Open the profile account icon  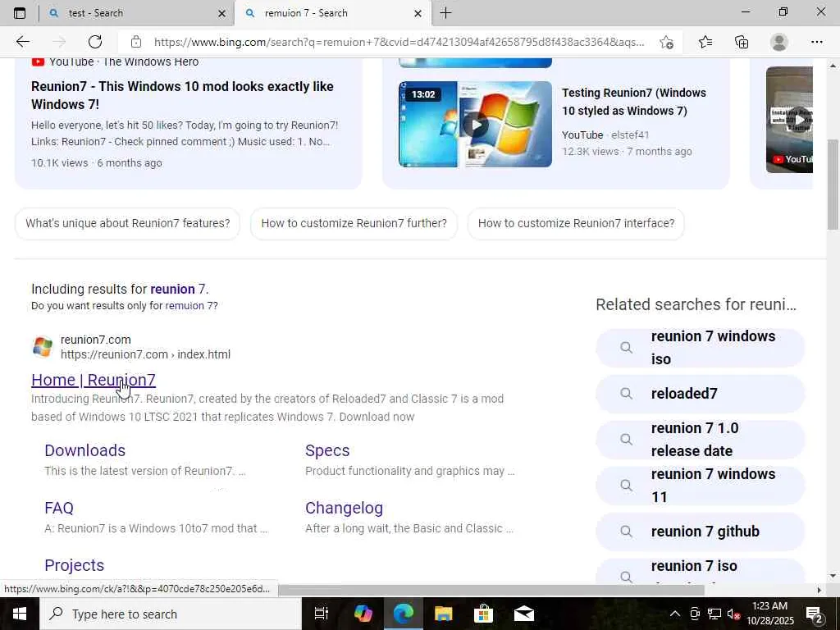tap(779, 42)
